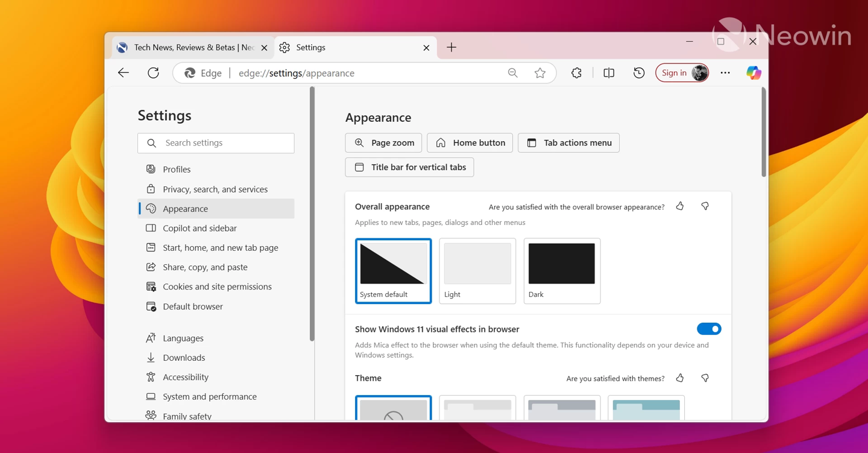Close the Tech News Neowin tab
The image size is (868, 453).
[264, 48]
